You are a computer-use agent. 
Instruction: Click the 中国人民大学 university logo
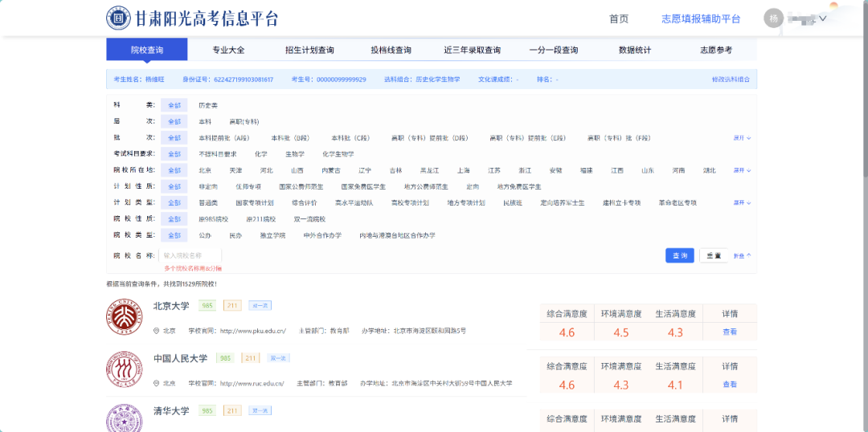(x=123, y=369)
